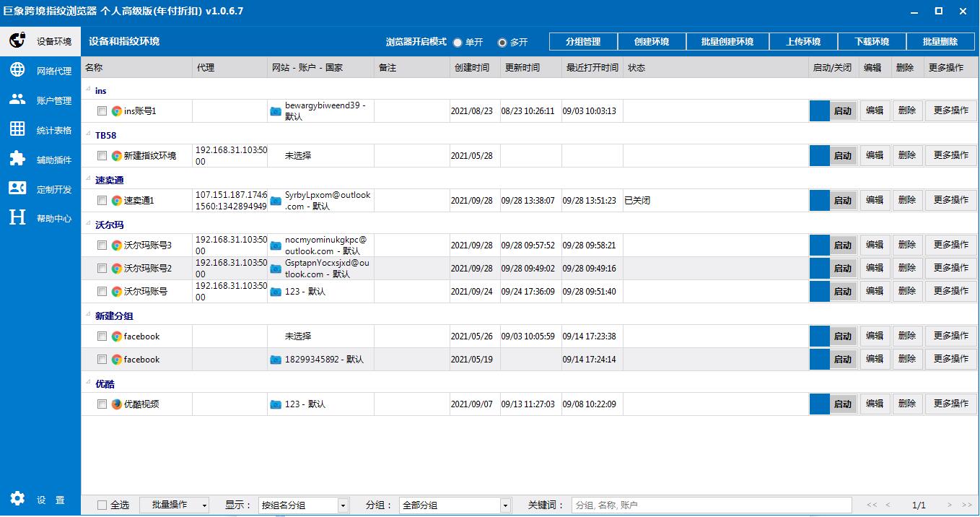980x517 pixels.
Task: Click the folder icon beside SyrbyLpxom@outlook.com
Action: [x=276, y=201]
